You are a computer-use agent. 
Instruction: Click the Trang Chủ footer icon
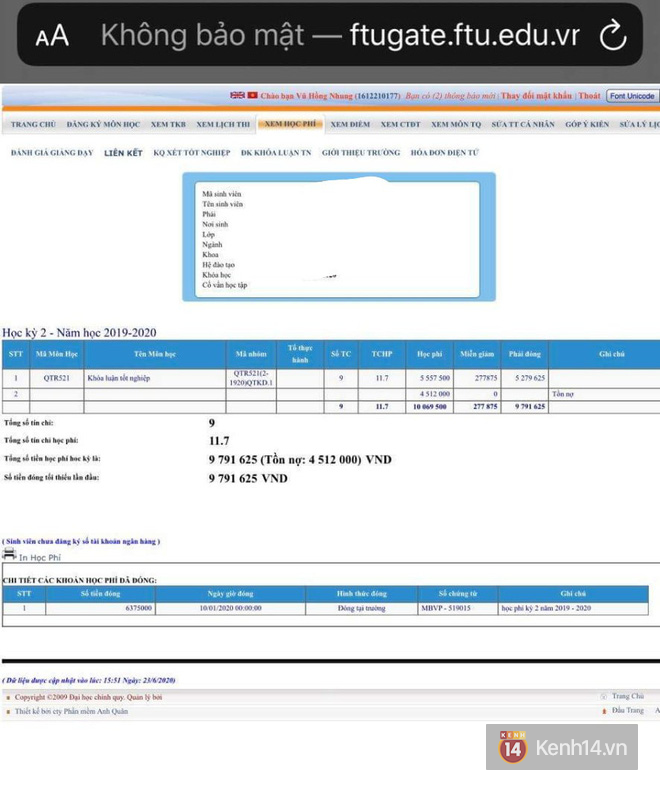(x=603, y=697)
